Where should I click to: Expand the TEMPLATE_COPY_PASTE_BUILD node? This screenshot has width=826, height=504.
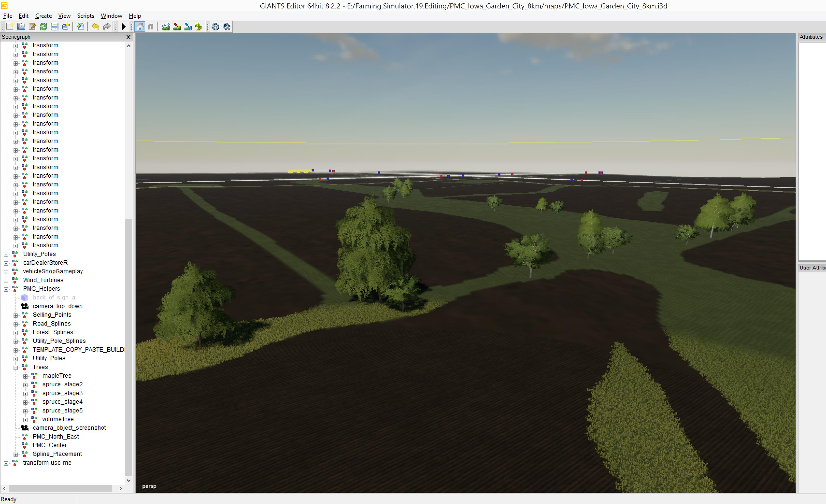(x=16, y=350)
